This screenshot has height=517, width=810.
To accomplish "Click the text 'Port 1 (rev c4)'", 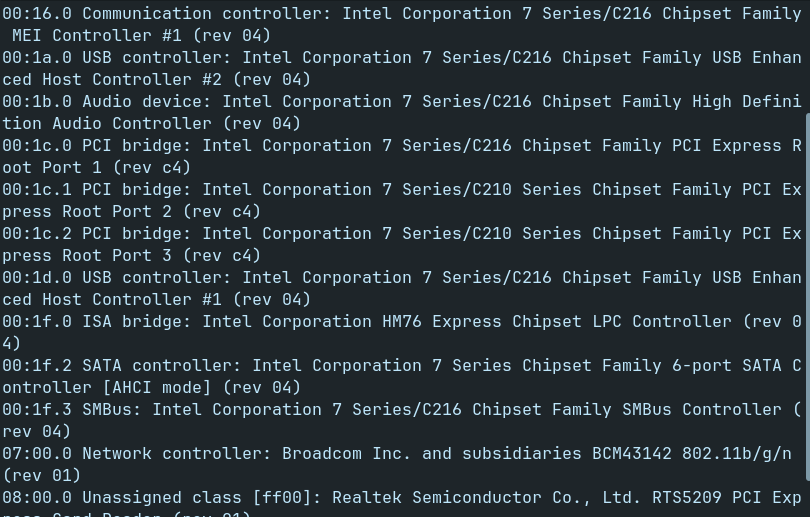I will tap(116, 168).
